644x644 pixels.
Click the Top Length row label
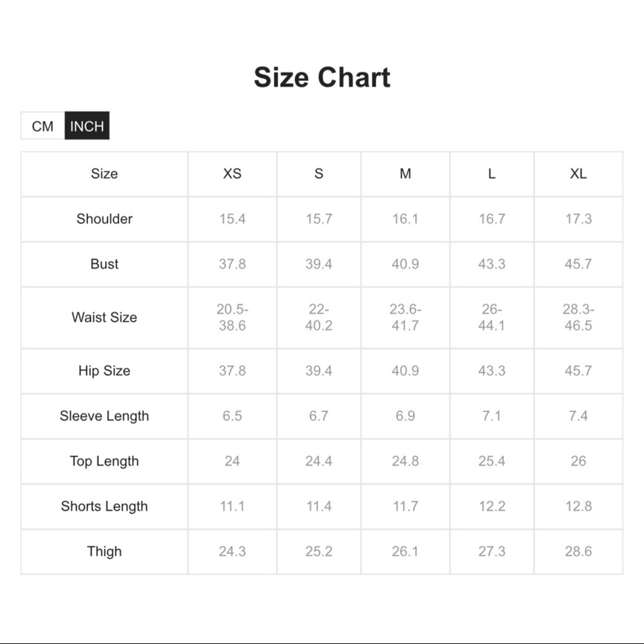(x=104, y=461)
